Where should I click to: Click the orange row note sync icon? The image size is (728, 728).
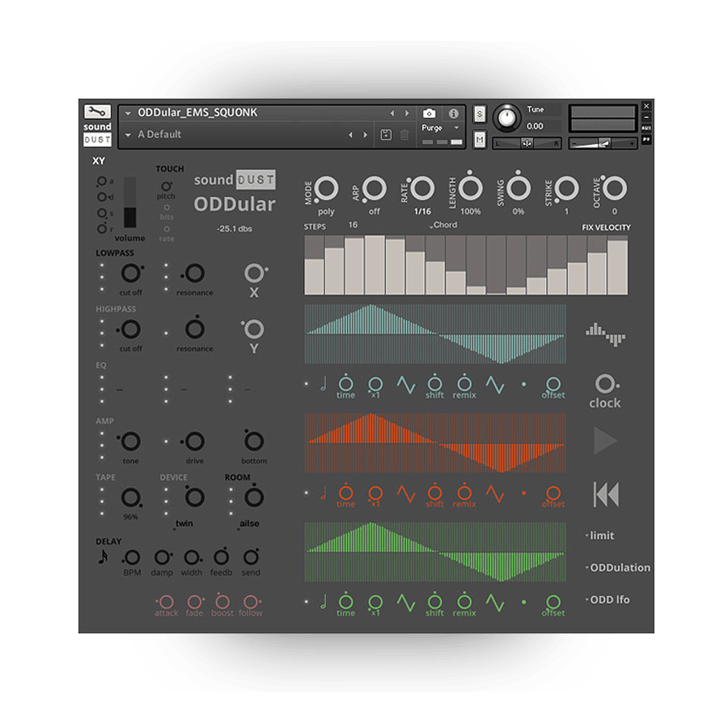pyautogui.click(x=324, y=493)
